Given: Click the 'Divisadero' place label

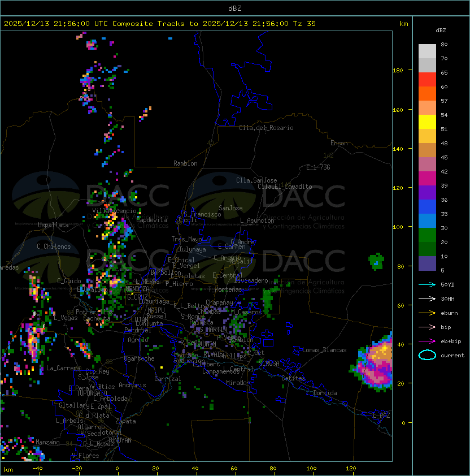Looking at the screenshot, I should tap(251, 280).
